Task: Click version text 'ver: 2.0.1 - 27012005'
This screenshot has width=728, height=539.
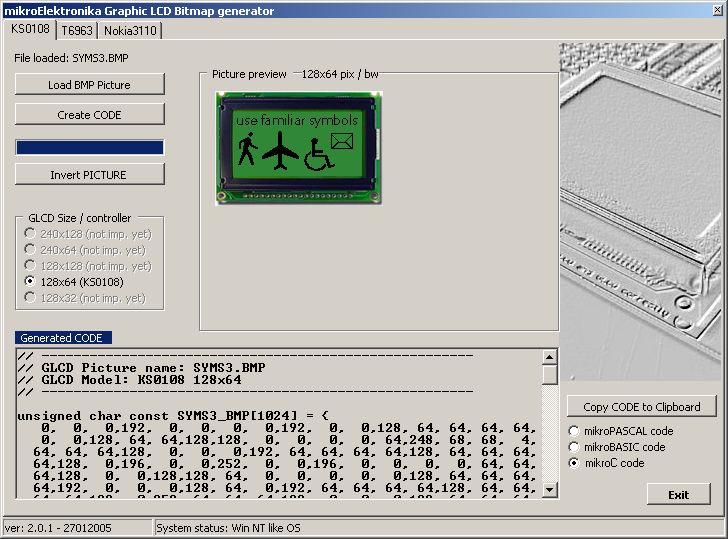Action: coord(58,528)
